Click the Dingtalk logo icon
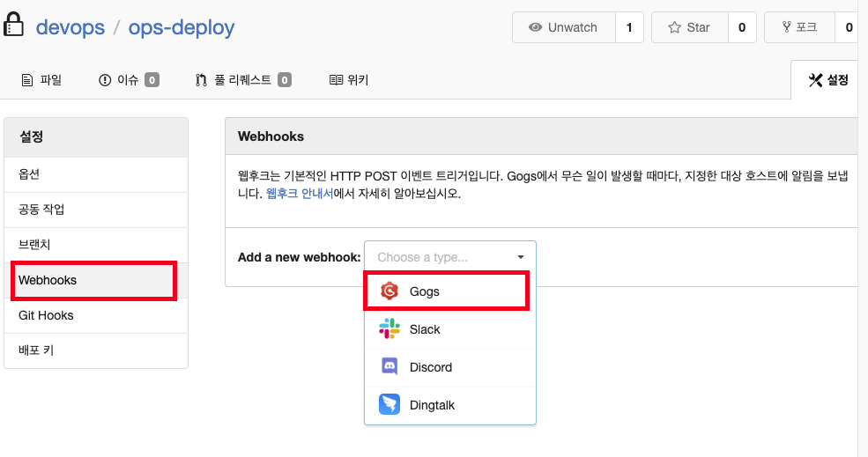 389,404
